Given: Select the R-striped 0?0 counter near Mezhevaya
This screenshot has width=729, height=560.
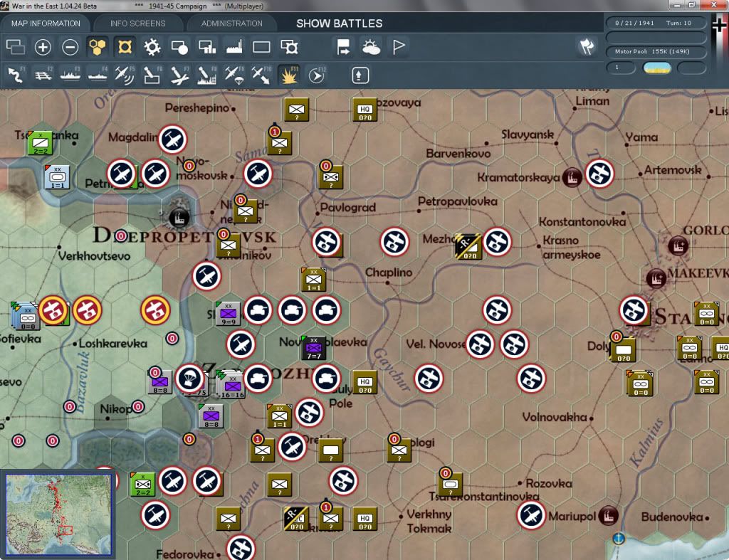Looking at the screenshot, I should (468, 247).
